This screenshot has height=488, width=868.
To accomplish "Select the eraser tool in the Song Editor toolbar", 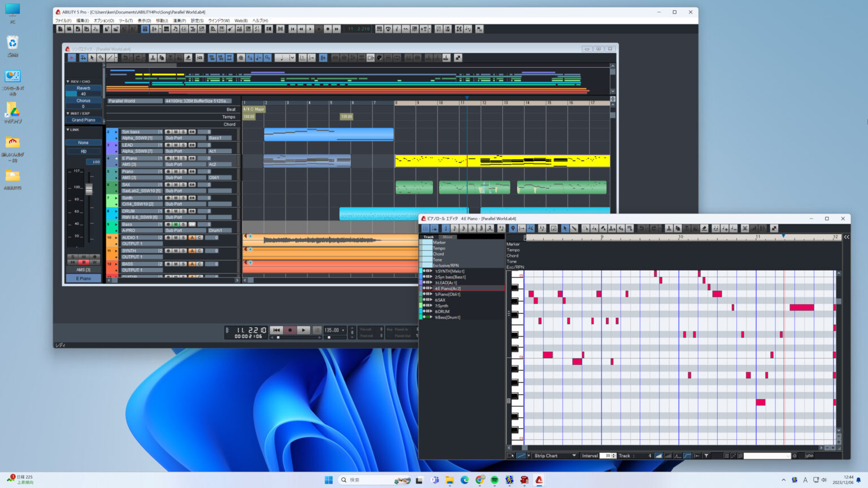I will [x=188, y=58].
